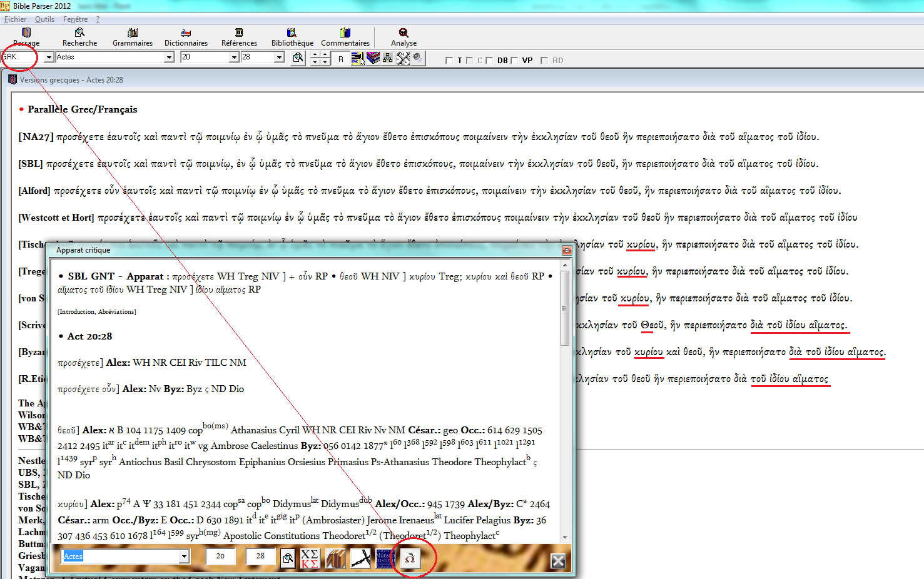924x579 pixels.
Task: Toggle the C checkbox
Action: click(469, 61)
